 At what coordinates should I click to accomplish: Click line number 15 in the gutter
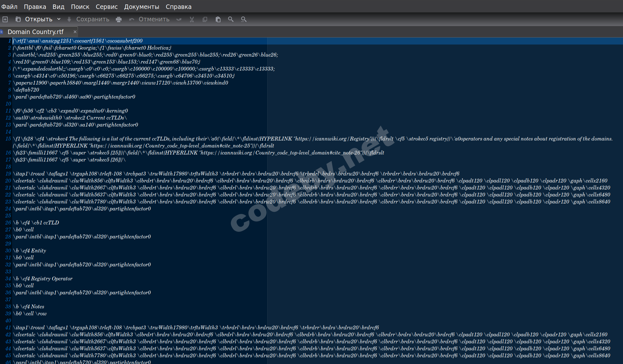(8, 139)
